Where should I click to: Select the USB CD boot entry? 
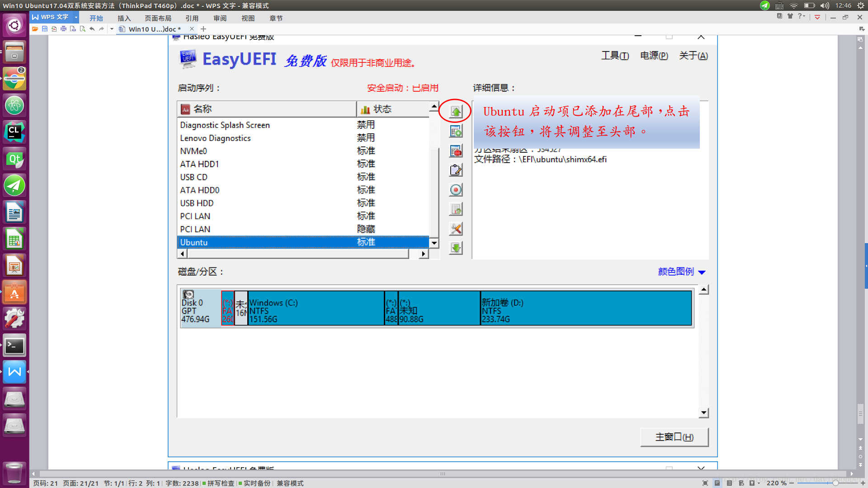coord(303,177)
